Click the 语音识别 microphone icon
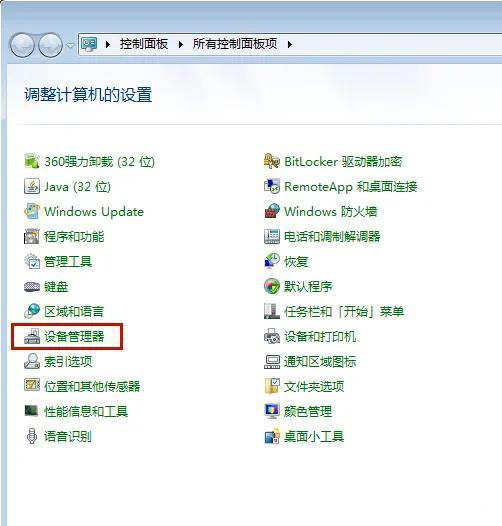502x526 pixels. 32,436
